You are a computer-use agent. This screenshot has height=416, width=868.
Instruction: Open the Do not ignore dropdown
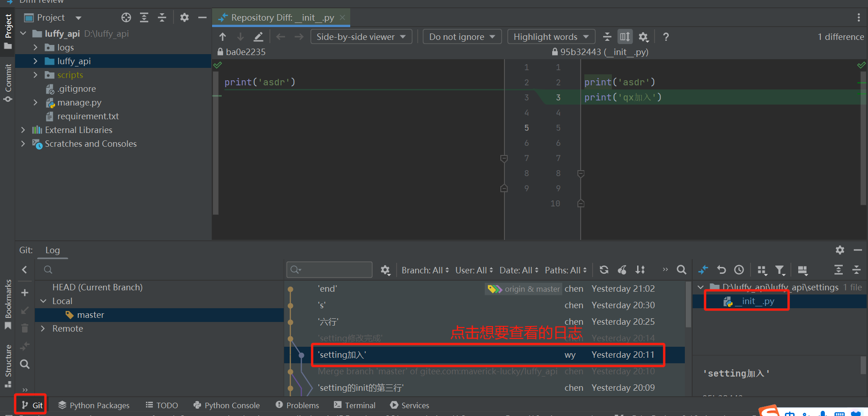462,37
